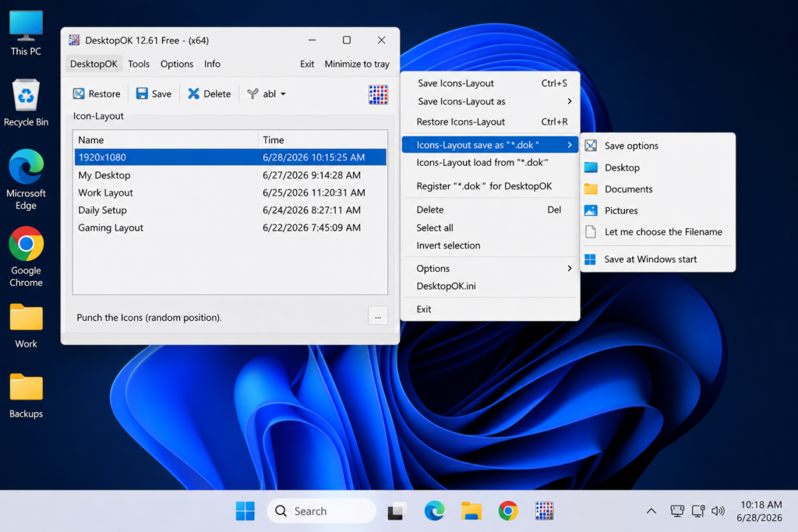
Task: Click the This PC desktop icon
Action: pyautogui.click(x=26, y=33)
